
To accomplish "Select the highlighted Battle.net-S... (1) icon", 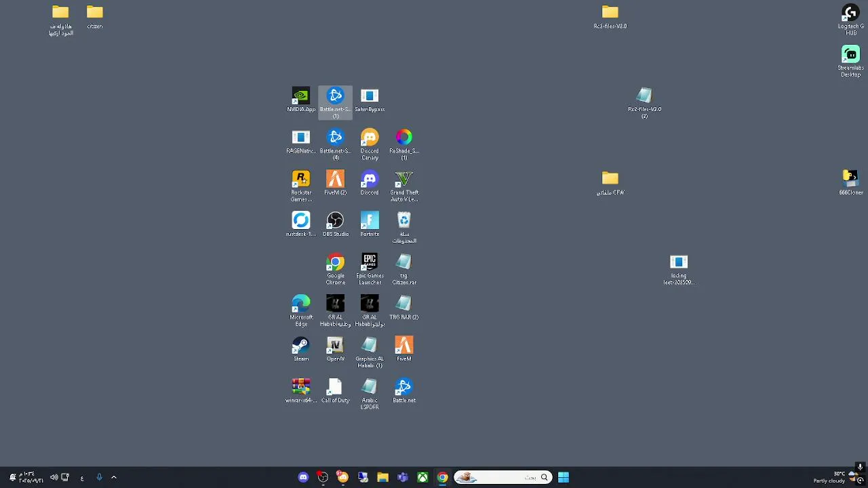I will (335, 102).
